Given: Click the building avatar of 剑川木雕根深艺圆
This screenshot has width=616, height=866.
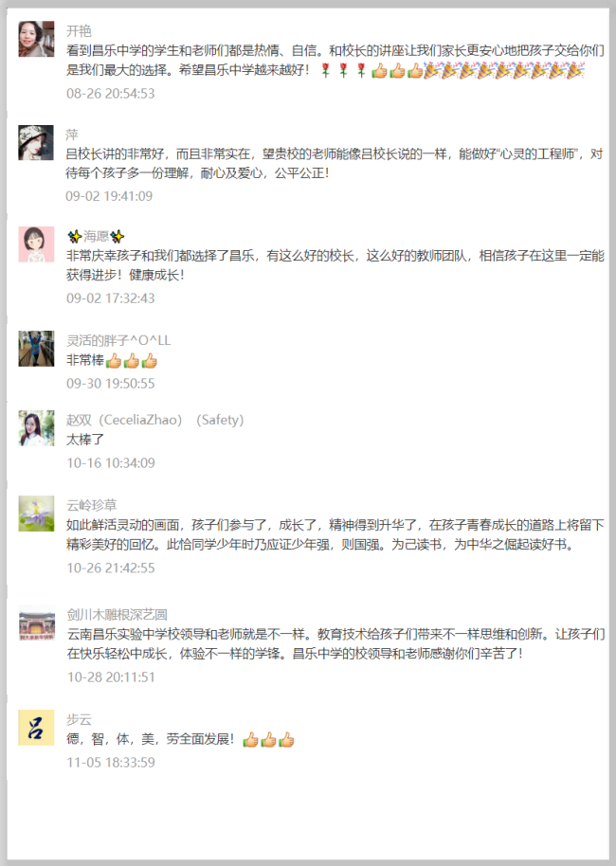Looking at the screenshot, I should (37, 623).
